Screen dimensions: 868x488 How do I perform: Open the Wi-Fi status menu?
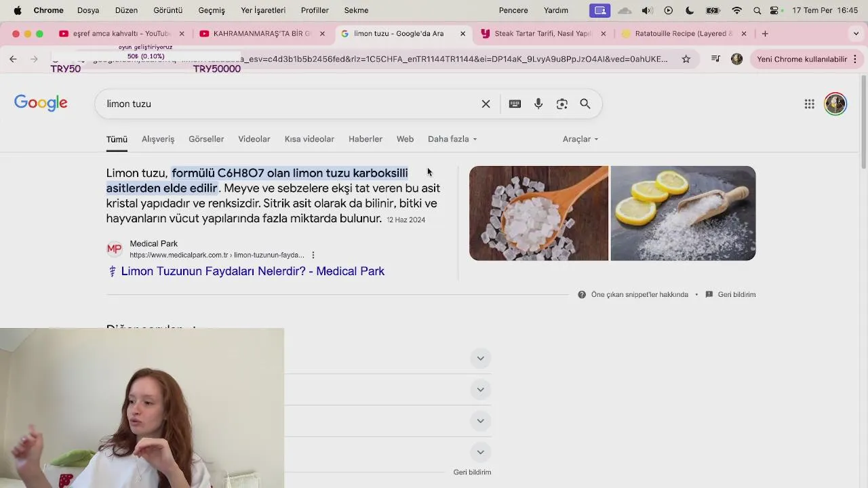(736, 10)
